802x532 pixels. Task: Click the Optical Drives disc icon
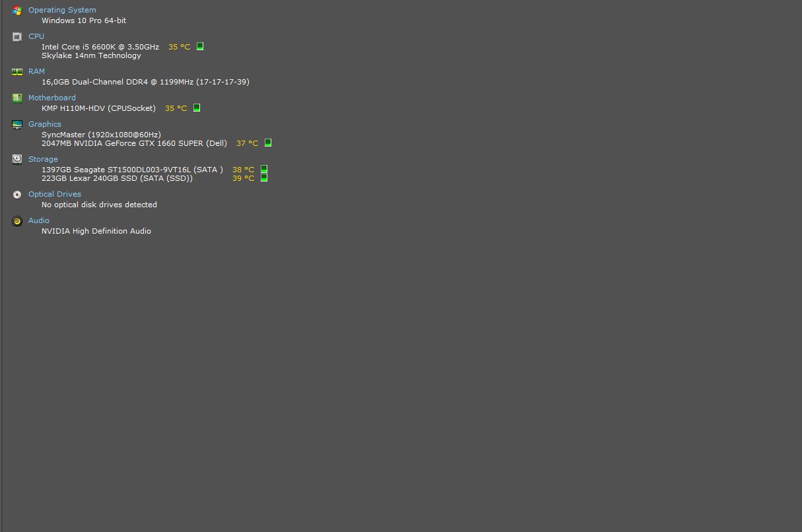[x=17, y=195]
